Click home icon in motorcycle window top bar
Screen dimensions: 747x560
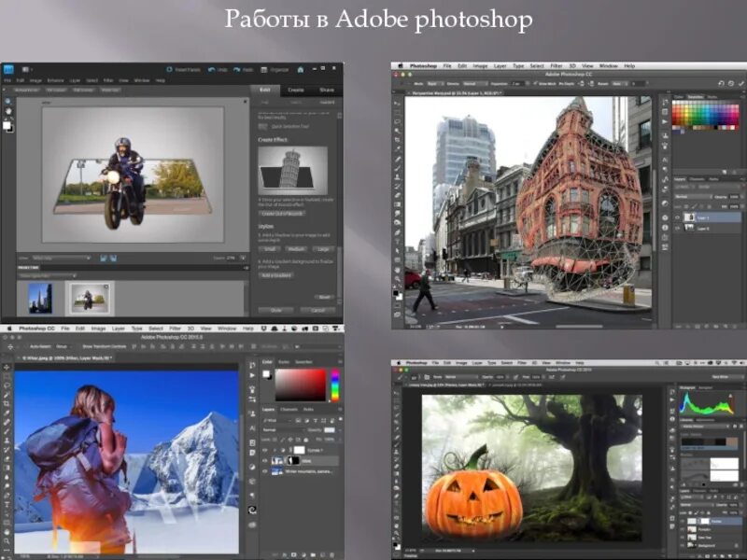(300, 69)
